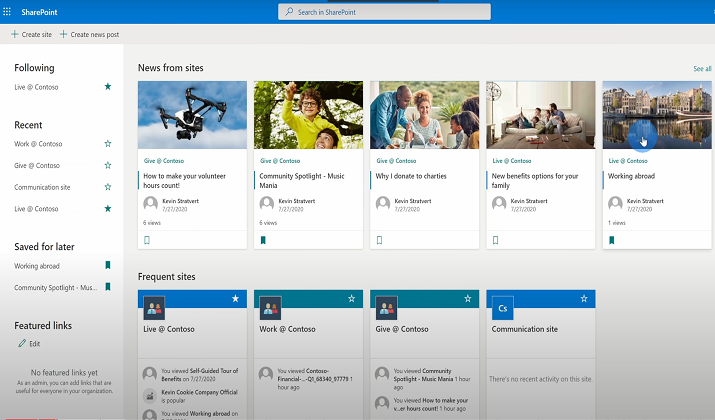Unfollow Live @ Contoso in Following list
Image resolution: width=715 pixels, height=420 pixels.
108,87
